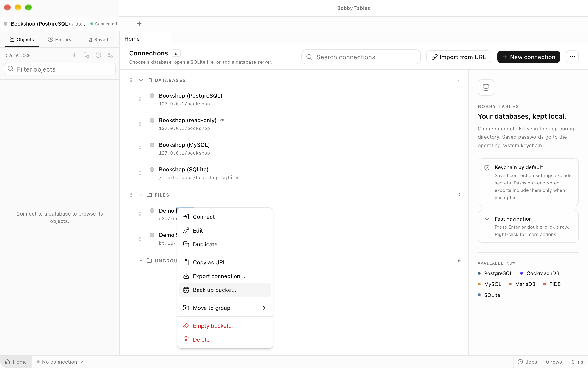This screenshot has height=368, width=588.
Task: Switch to the Objects tab
Action: pyautogui.click(x=22, y=39)
